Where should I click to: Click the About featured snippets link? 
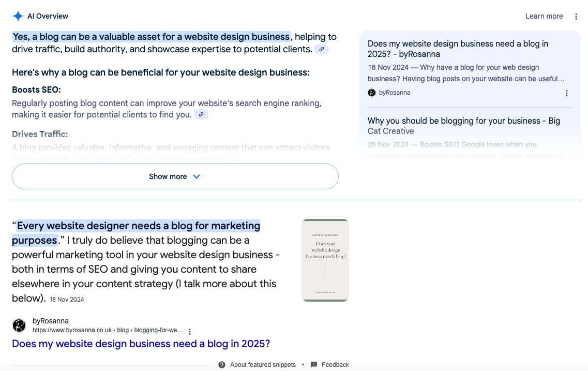tap(263, 365)
